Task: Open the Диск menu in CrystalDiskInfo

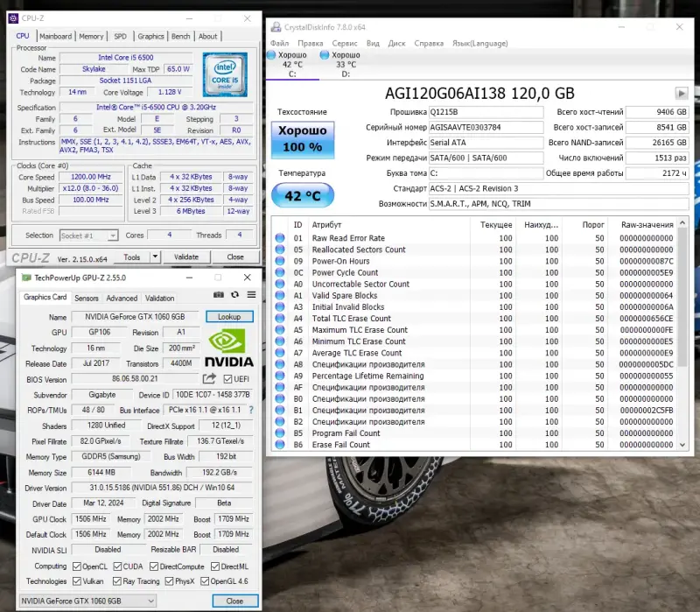Action: pyautogui.click(x=396, y=43)
